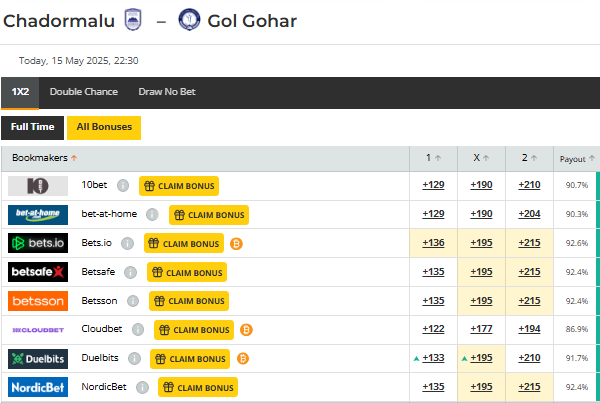Click Duelbits' +133 home odds
This screenshot has width=600, height=403.
pyautogui.click(x=433, y=358)
